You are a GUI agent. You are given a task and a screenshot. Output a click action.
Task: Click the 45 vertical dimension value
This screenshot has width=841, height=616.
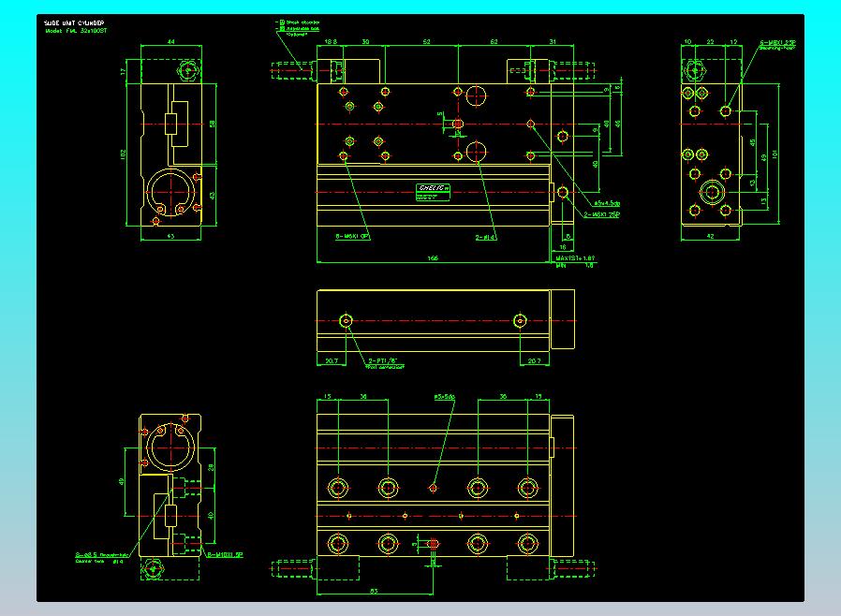753,142
